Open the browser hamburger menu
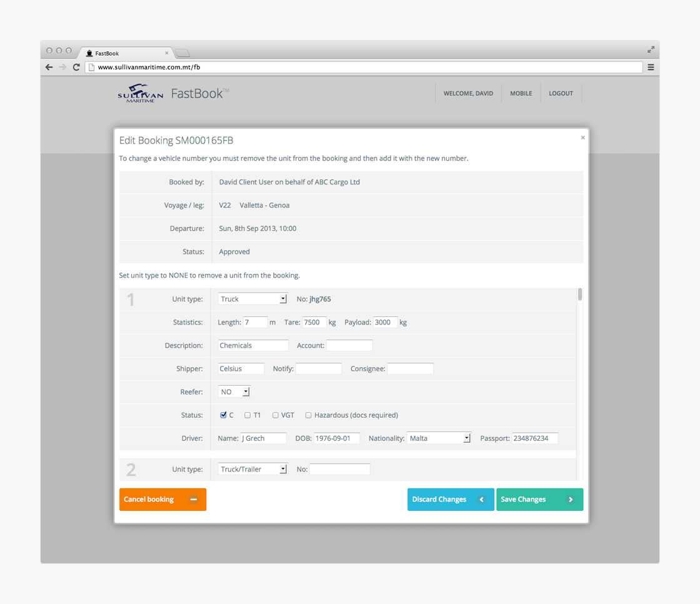Image resolution: width=700 pixels, height=604 pixels. pos(651,67)
